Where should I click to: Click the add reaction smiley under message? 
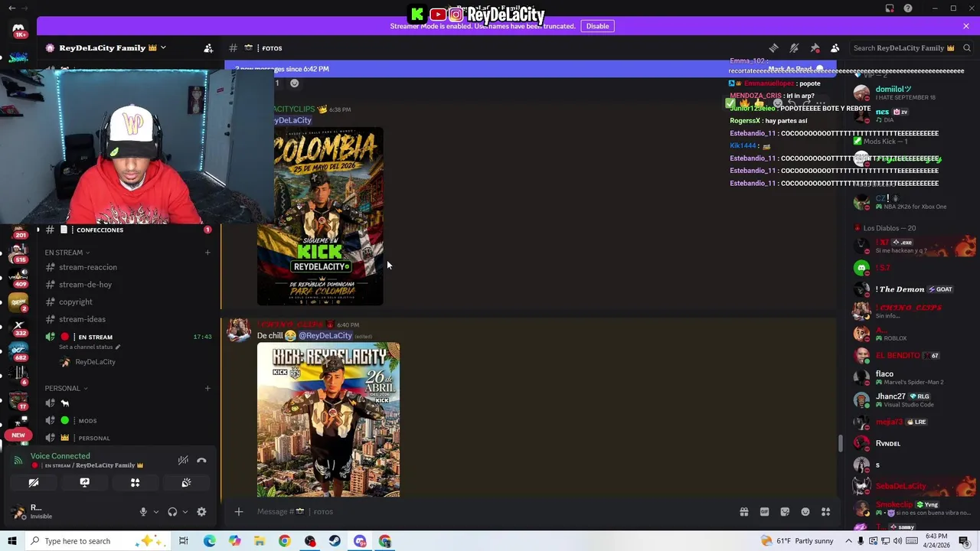(294, 83)
